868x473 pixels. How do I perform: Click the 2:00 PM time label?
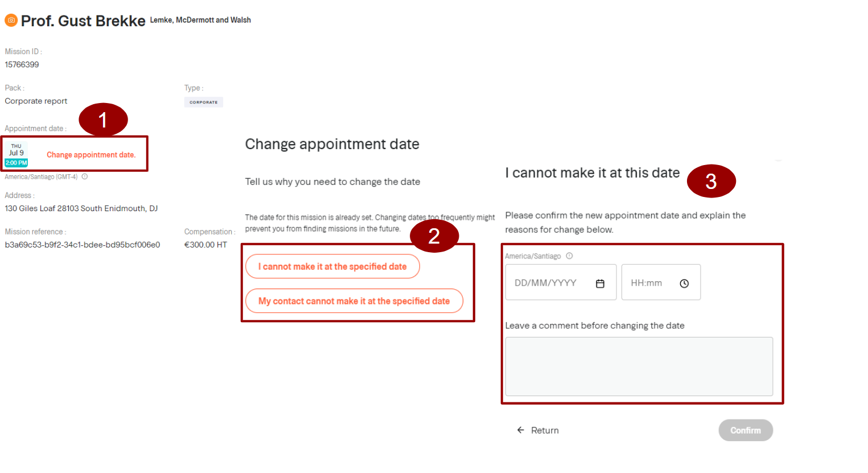[17, 163]
